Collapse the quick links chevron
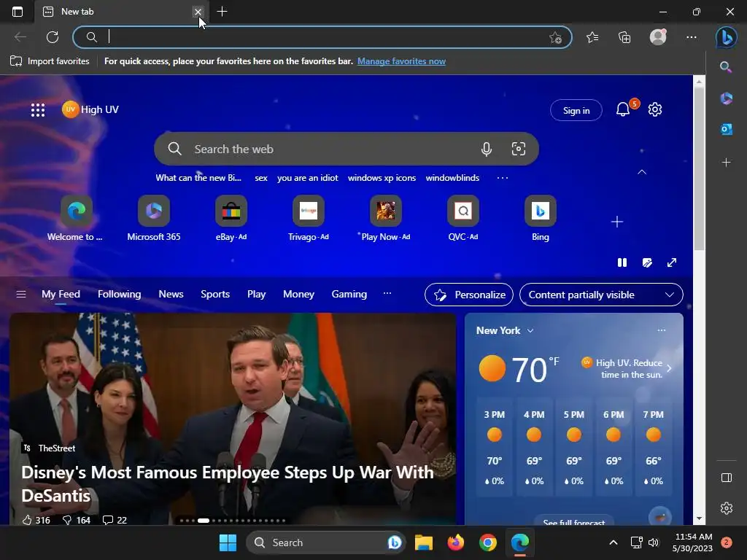Image resolution: width=747 pixels, height=560 pixels. 642,172
